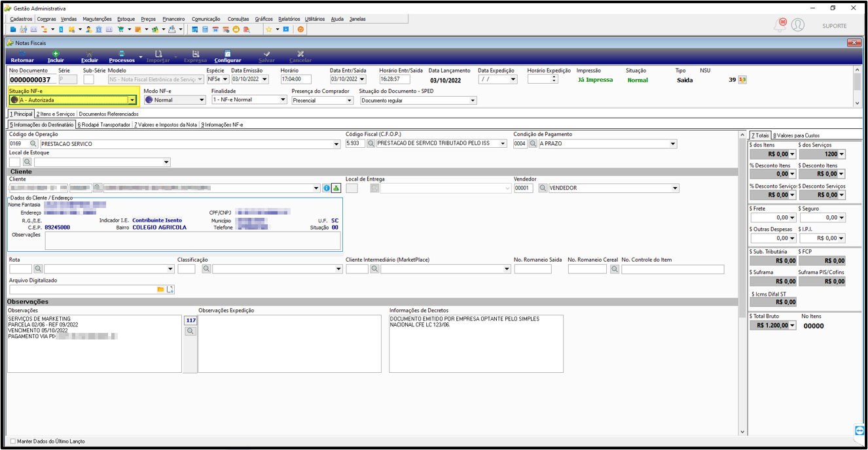Viewport: 868px width, 450px height.
Task: Click the main form vertical scrollbar down arrow
Action: pyautogui.click(x=742, y=432)
